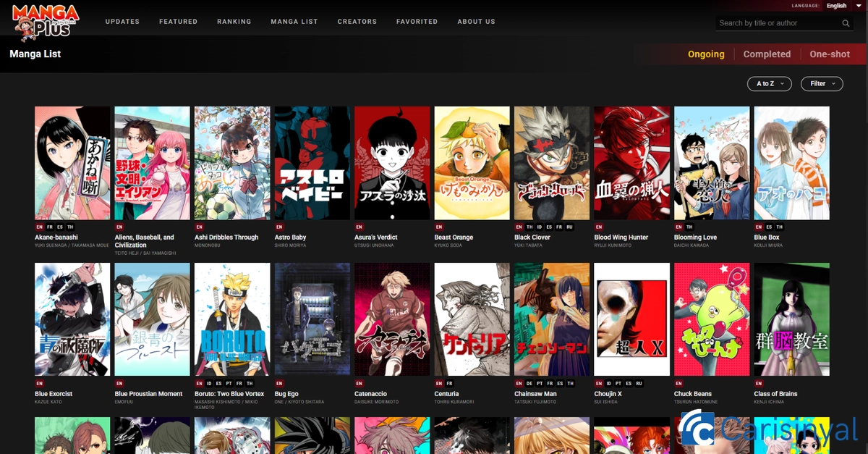Image resolution: width=868 pixels, height=454 pixels.
Task: Click author name Shiro Moriya
Action: 291,245
